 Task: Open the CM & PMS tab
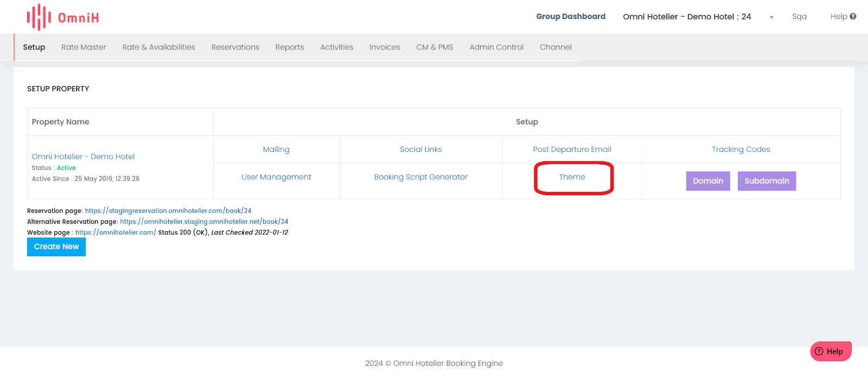tap(435, 47)
